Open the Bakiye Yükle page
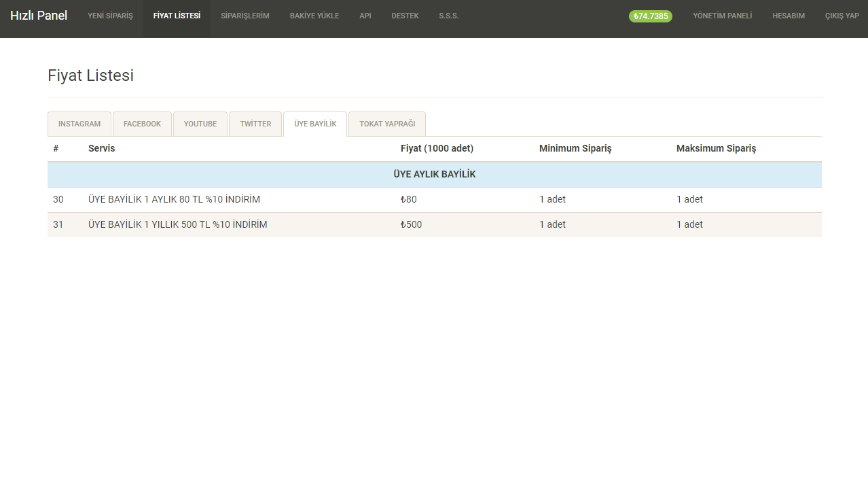The width and height of the screenshot is (868, 482). tap(314, 16)
